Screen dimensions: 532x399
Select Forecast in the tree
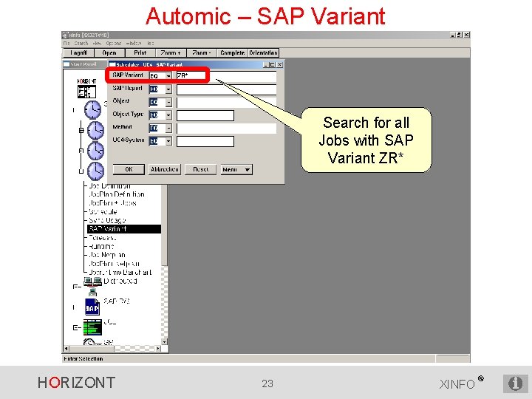102,237
